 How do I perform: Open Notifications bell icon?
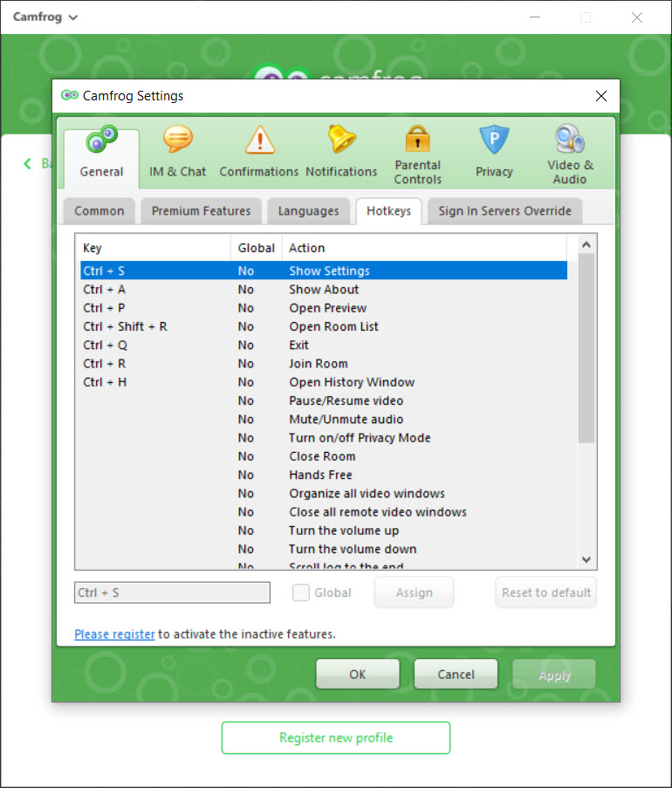tap(342, 139)
